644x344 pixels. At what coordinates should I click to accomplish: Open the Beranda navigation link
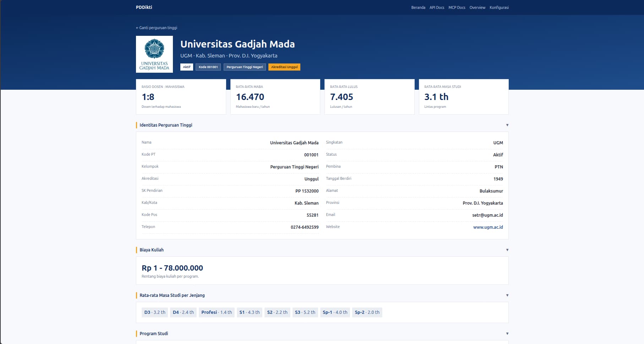pyautogui.click(x=418, y=7)
